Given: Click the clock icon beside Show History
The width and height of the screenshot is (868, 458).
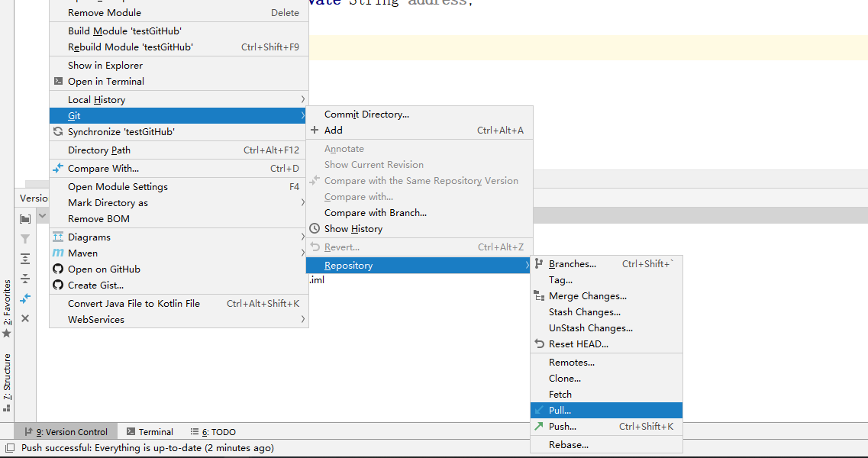Looking at the screenshot, I should 315,229.
